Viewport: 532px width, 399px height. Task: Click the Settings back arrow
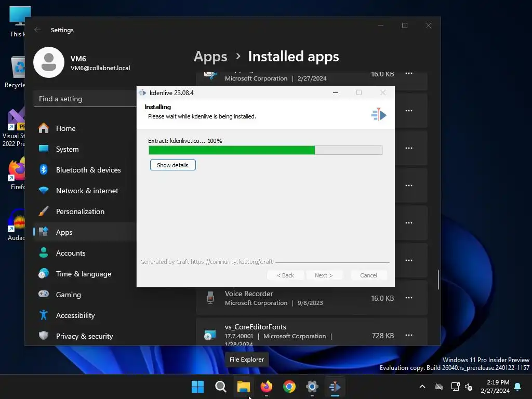pos(37,30)
